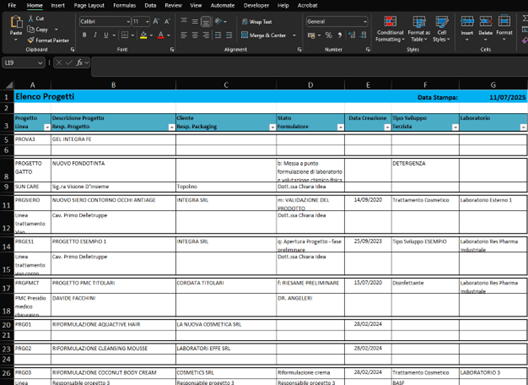
Task: Expand Merge & Center options arrow
Action: pos(294,35)
